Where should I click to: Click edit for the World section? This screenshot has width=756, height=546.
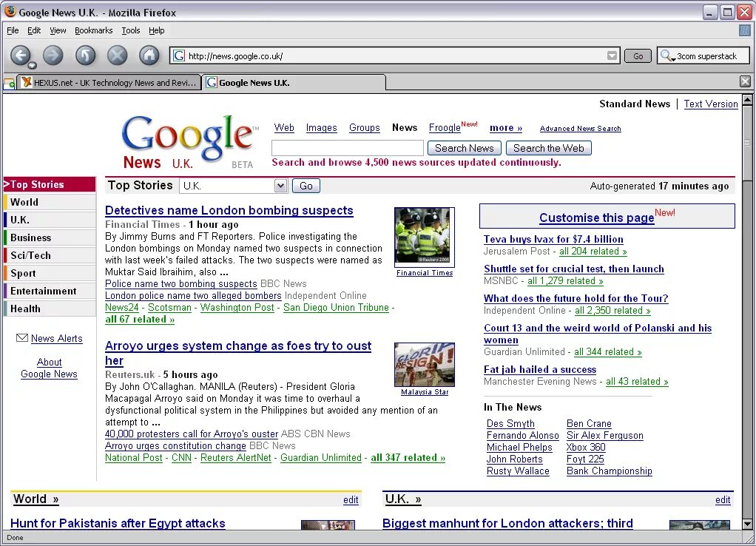[351, 500]
